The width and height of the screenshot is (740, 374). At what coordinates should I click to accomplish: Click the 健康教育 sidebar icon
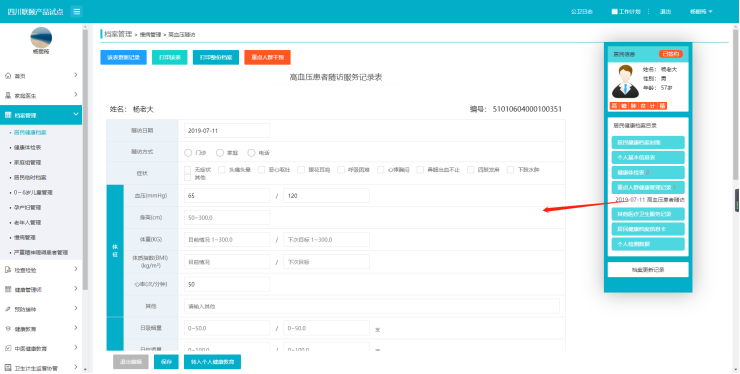coord(8,329)
